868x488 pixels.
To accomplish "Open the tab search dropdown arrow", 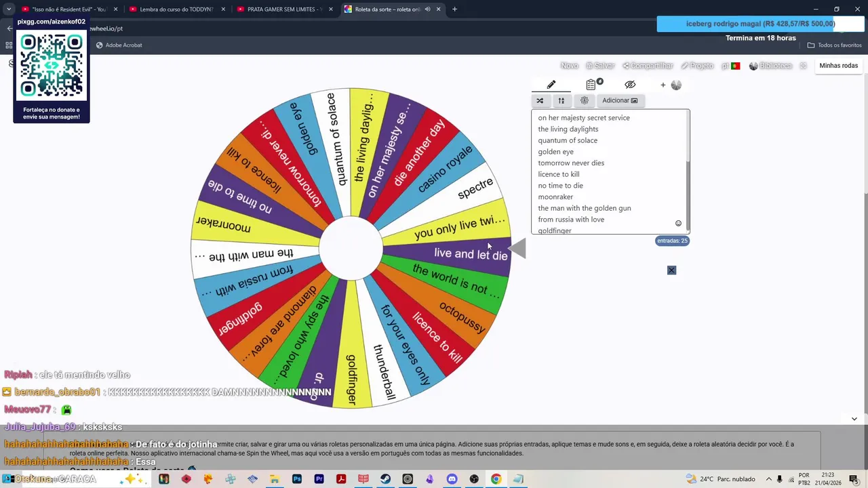I will pos(9,9).
